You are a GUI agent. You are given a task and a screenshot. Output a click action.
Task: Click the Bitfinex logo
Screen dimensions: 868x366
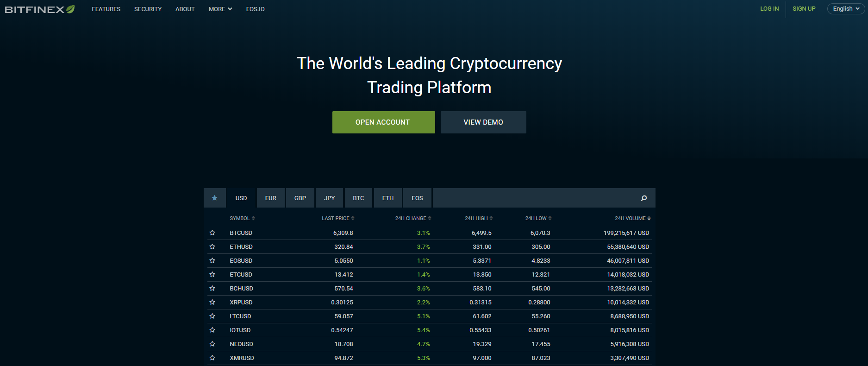(40, 9)
